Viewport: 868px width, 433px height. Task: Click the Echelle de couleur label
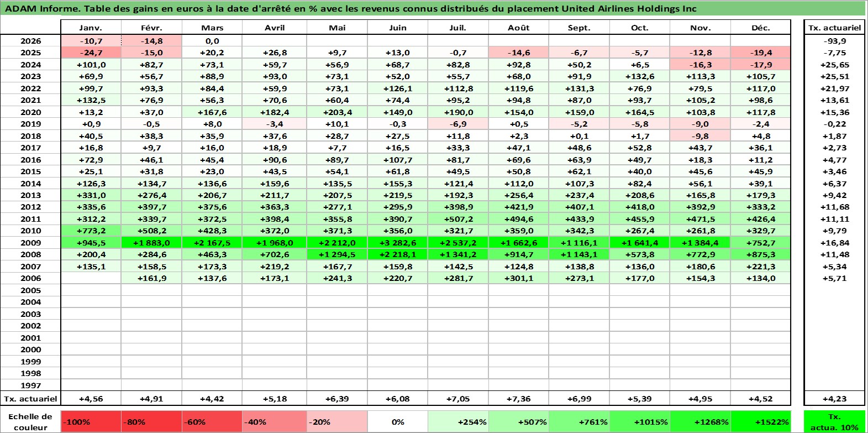[30, 422]
